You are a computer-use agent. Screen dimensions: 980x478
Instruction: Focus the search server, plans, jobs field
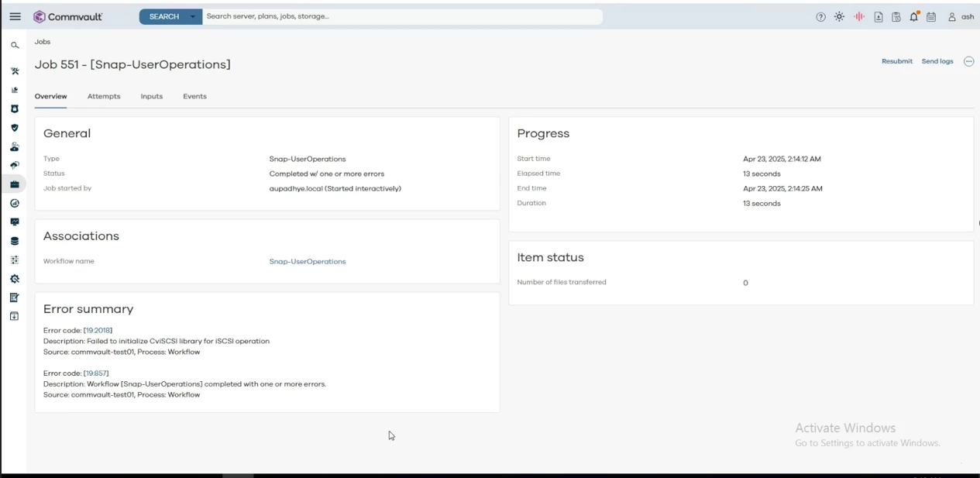pyautogui.click(x=402, y=16)
